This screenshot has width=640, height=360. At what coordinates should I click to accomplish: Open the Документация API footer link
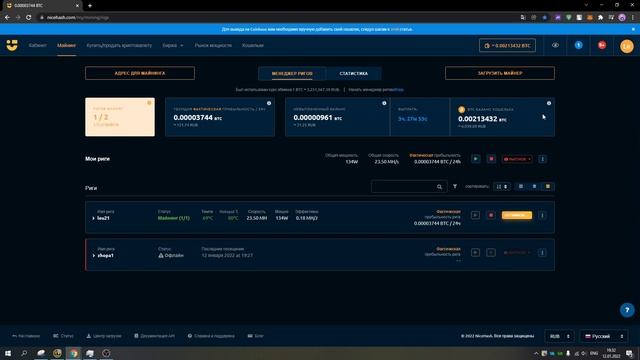coord(154,336)
